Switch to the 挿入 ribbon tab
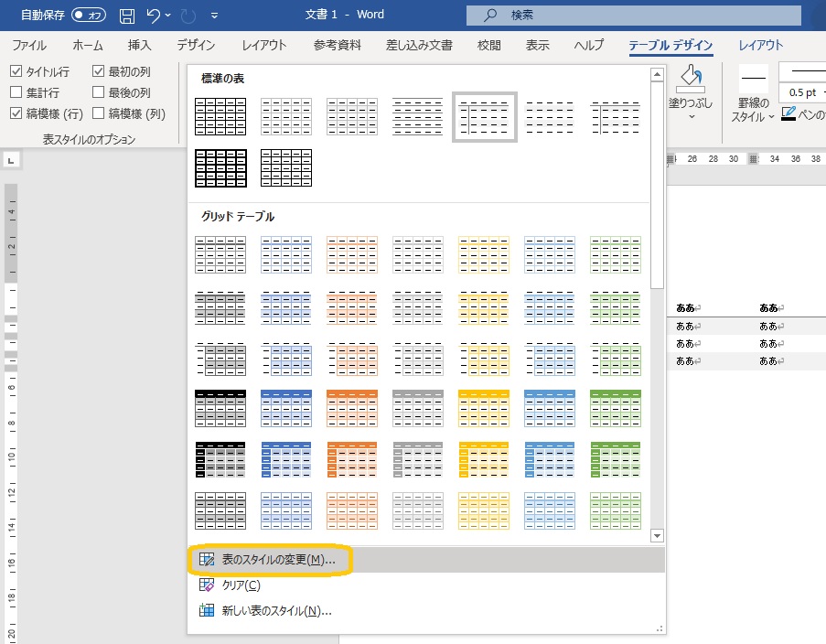Image resolution: width=826 pixels, height=644 pixels. pos(140,46)
